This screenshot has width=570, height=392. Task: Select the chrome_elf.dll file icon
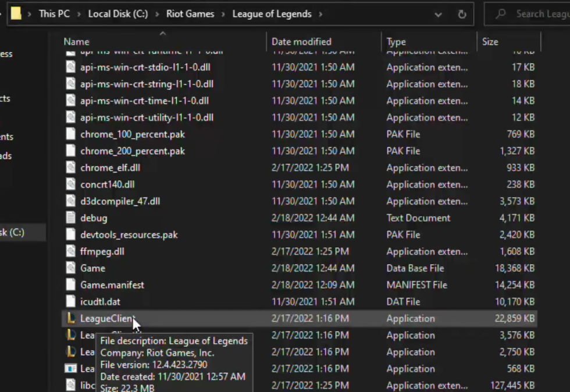(71, 168)
